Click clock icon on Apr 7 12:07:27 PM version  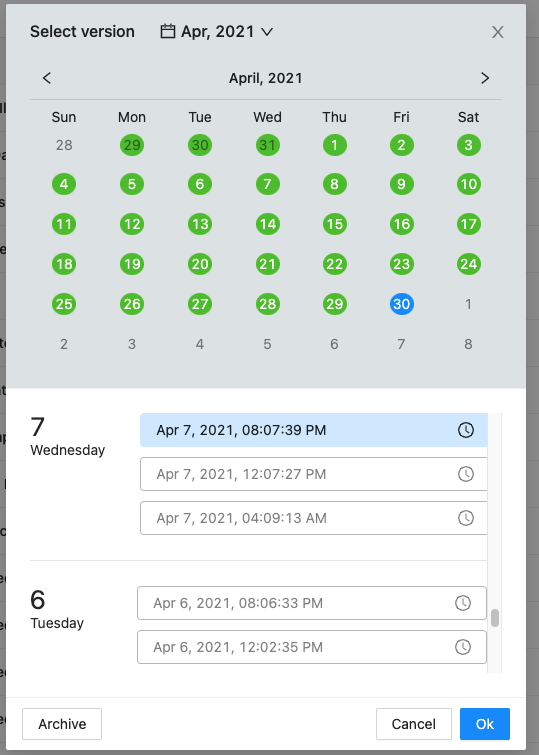tap(465, 474)
